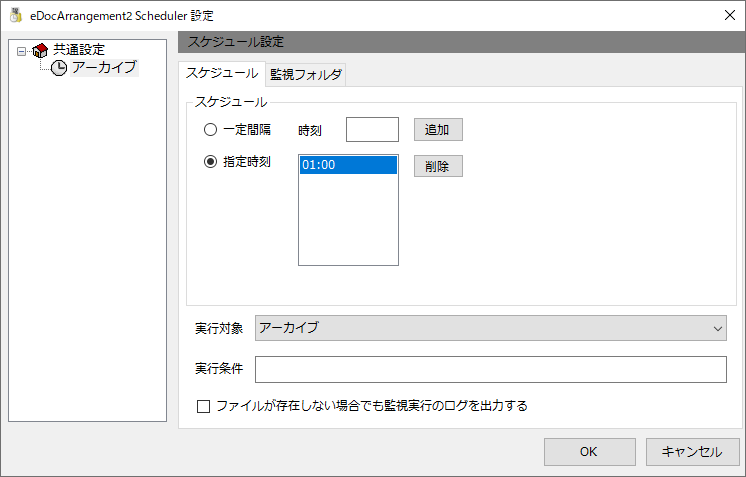The width and height of the screenshot is (746, 477).
Task: Switch to the スケジュール tab
Action: 222,73
